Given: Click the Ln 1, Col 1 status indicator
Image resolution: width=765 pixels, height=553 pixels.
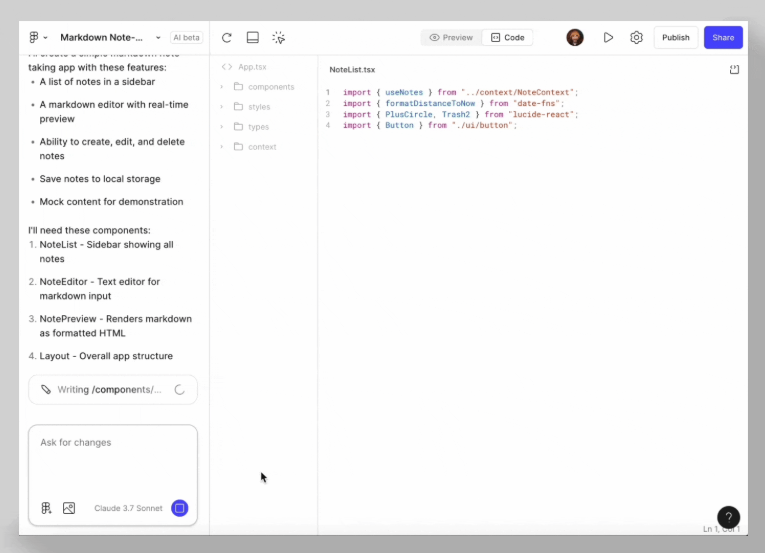Looking at the screenshot, I should pos(722,529).
